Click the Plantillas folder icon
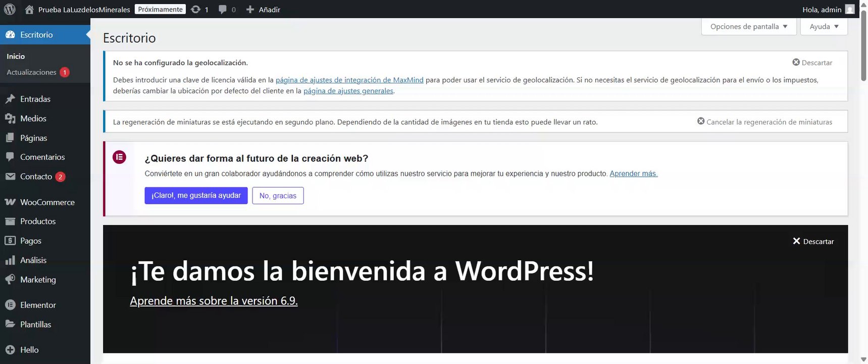 tap(10, 324)
